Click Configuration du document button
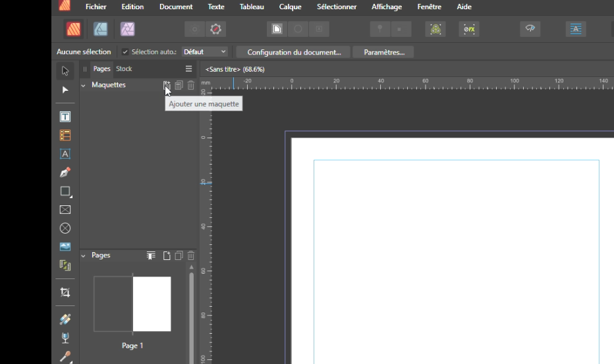614x364 pixels. coord(294,52)
